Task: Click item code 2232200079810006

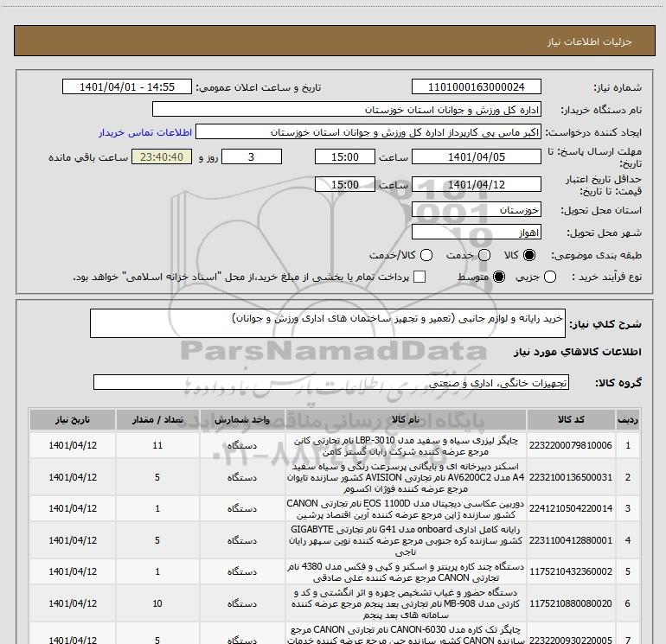Action: pyautogui.click(x=571, y=445)
